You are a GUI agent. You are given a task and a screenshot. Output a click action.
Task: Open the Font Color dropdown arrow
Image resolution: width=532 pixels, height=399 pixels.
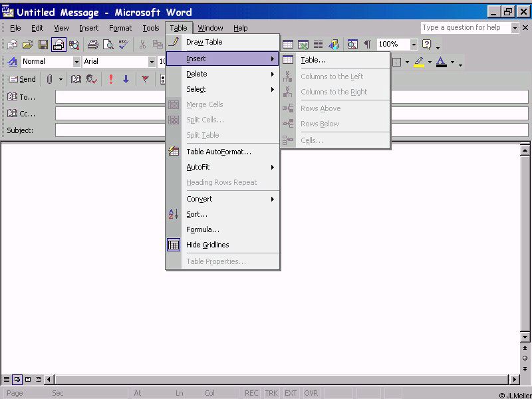(x=452, y=63)
